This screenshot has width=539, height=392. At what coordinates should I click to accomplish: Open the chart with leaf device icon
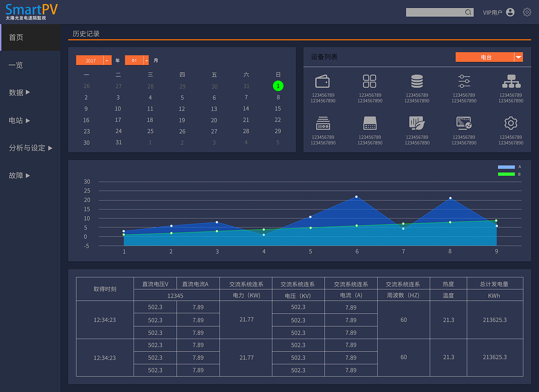click(417, 123)
